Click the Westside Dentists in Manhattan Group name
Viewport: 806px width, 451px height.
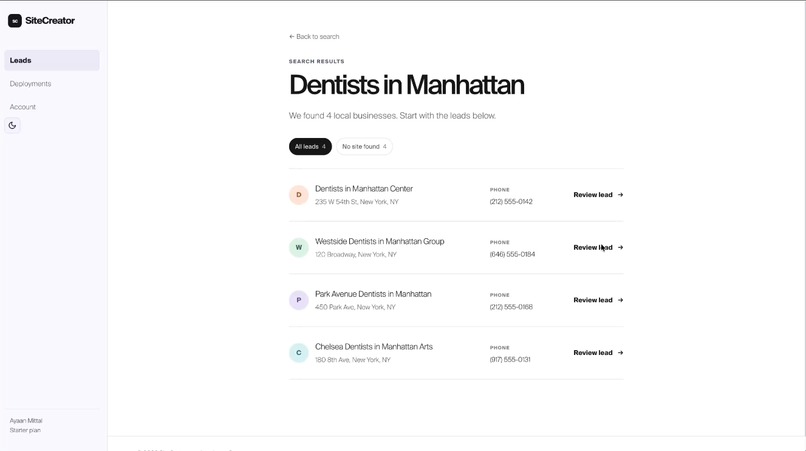pyautogui.click(x=380, y=241)
